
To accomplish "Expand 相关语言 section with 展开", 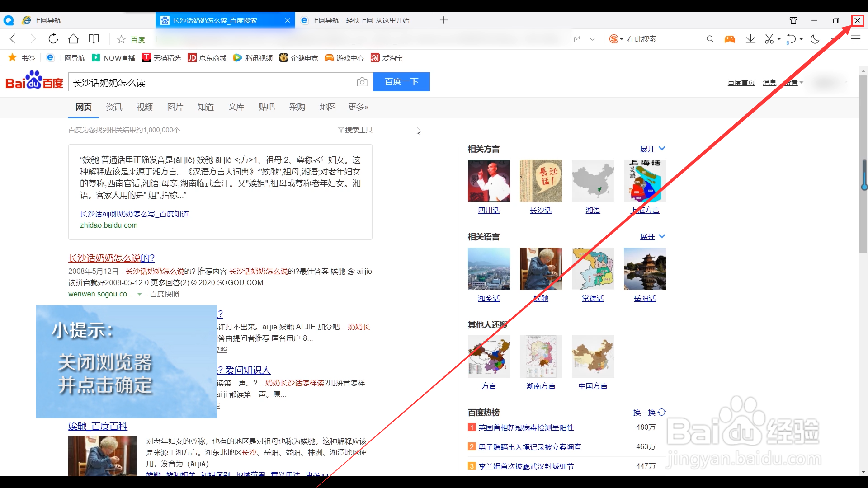I will (x=653, y=236).
